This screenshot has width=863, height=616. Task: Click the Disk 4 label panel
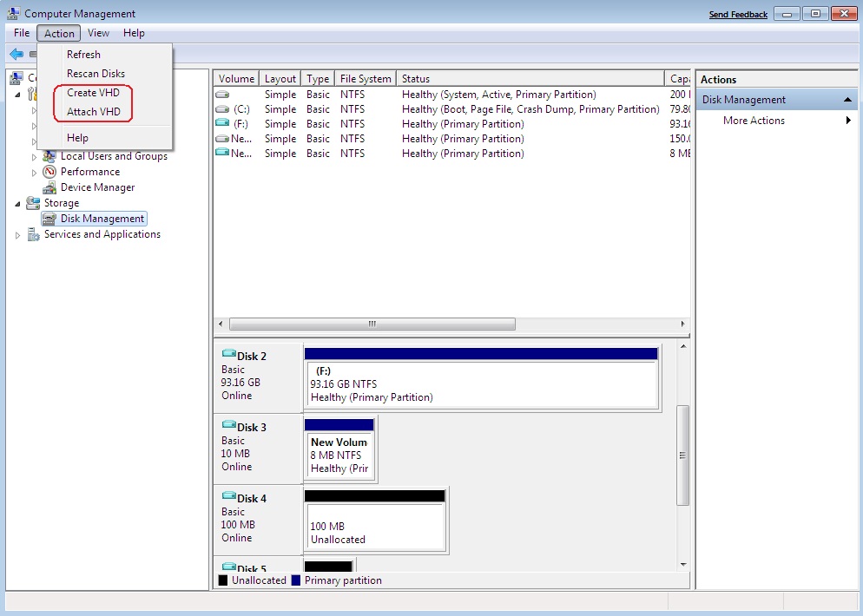[258, 520]
